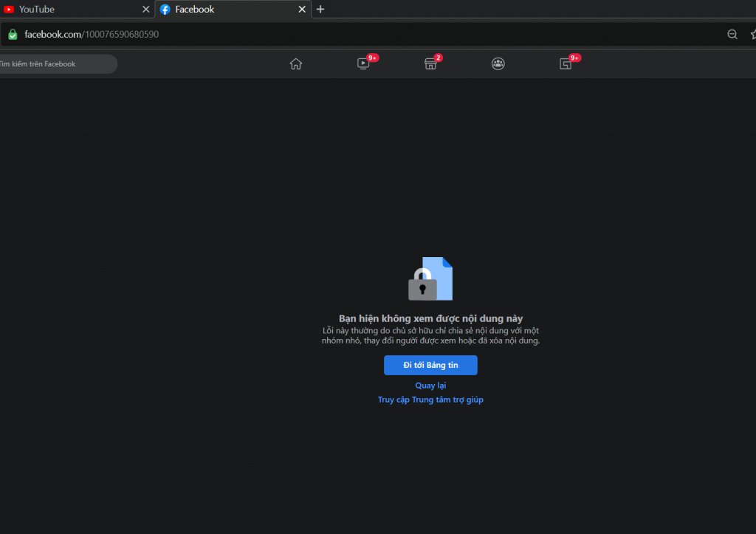Click the facebook.com URL in address bar
756x534 pixels.
pos(92,34)
